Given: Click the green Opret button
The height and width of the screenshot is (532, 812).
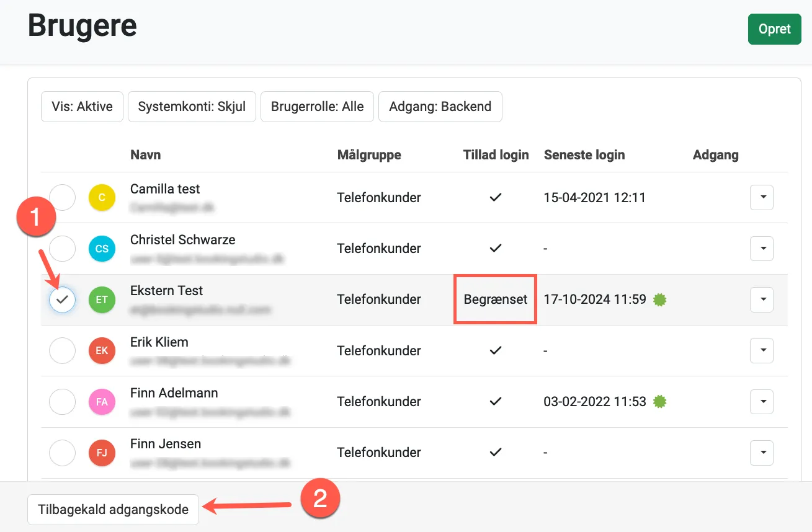Looking at the screenshot, I should (774, 29).
